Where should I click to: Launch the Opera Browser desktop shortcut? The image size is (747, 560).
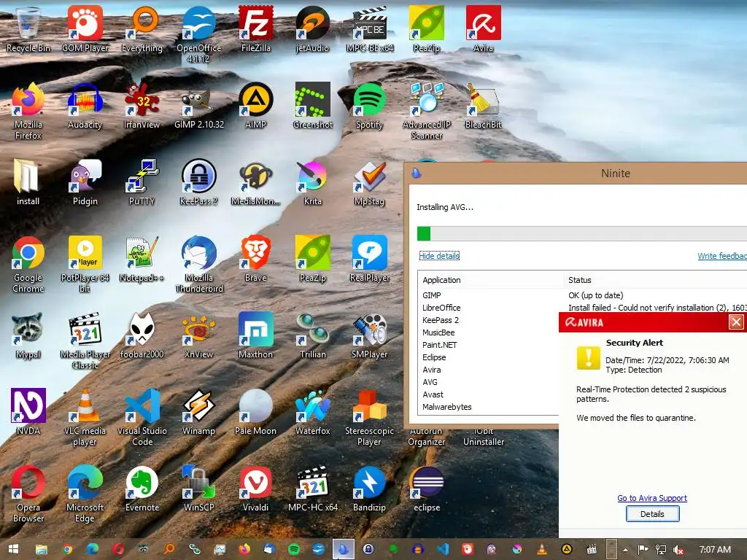pos(28,494)
